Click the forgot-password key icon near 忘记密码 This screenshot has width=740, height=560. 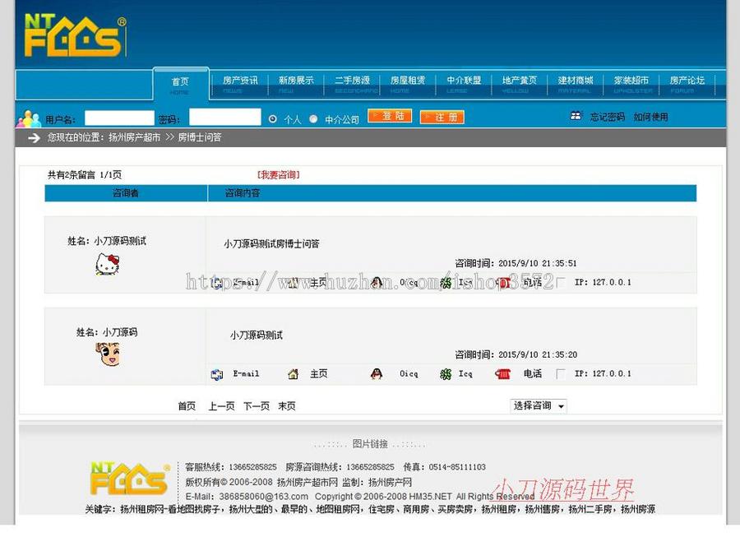click(x=577, y=116)
